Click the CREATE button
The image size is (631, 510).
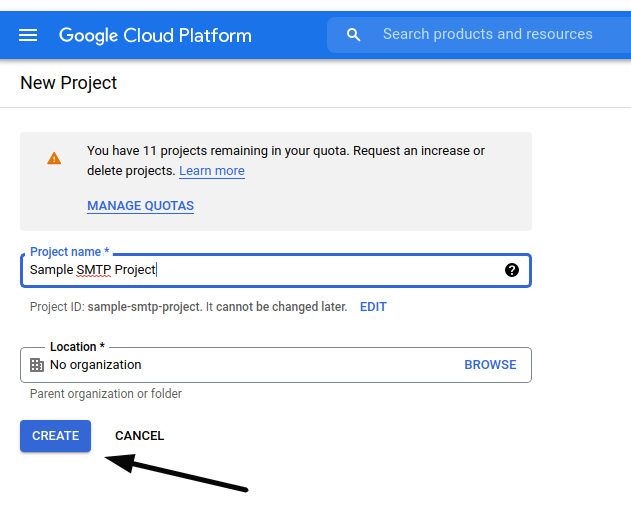56,436
